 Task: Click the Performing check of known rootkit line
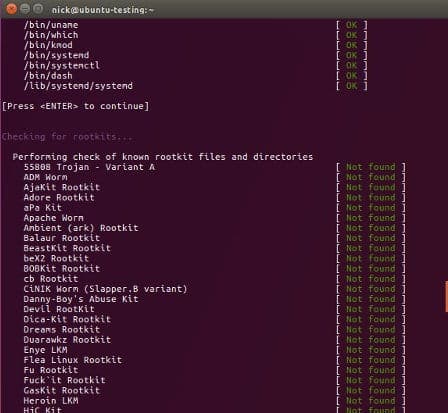pyautogui.click(x=163, y=157)
